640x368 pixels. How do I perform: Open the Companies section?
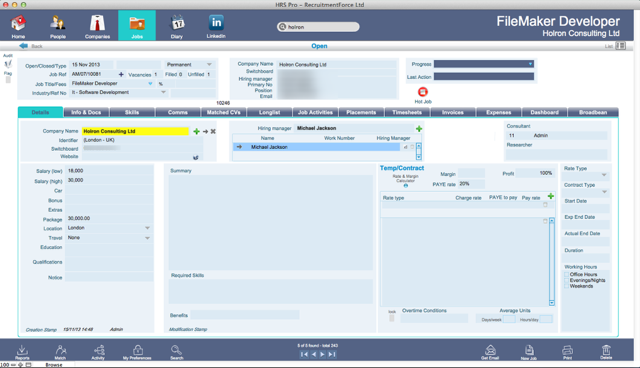tap(97, 24)
